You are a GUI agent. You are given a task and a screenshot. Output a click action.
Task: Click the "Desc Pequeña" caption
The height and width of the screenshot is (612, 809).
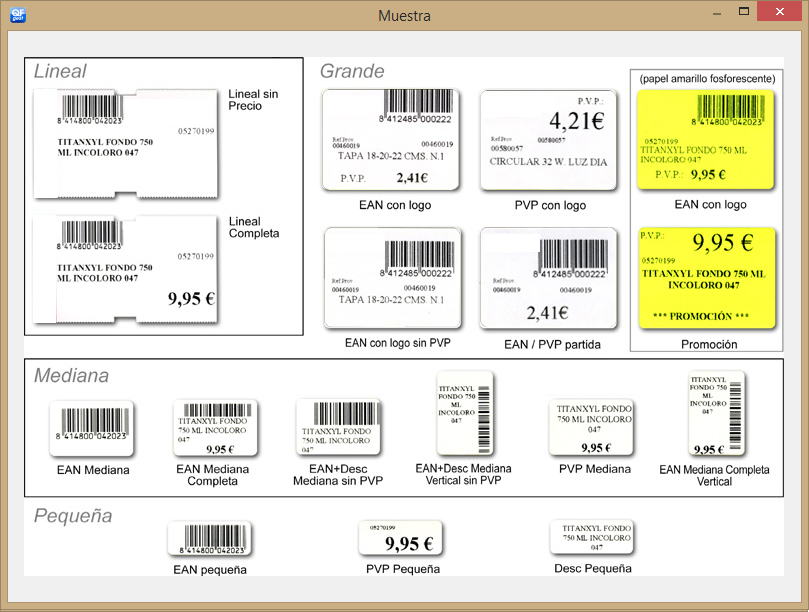(593, 569)
